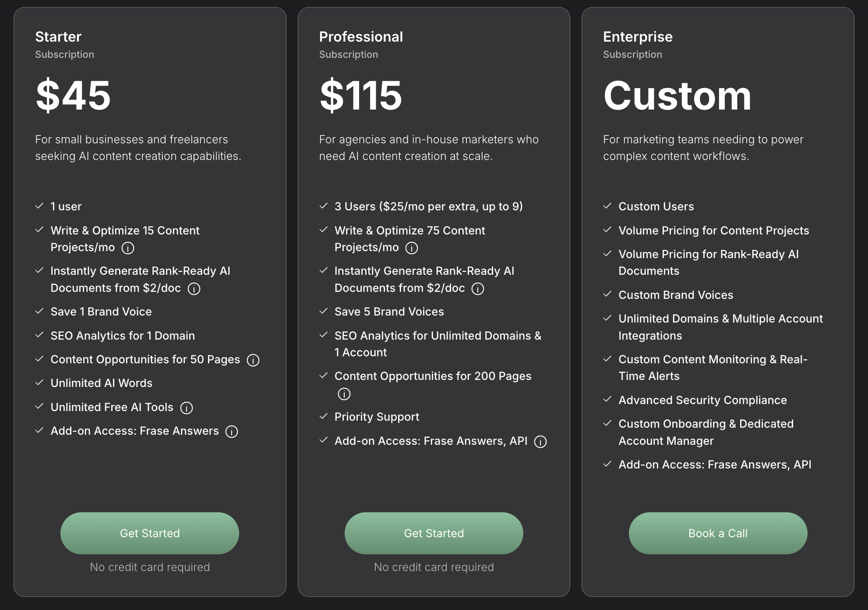Click the Unlimited AI Words feature
This screenshot has width=868, height=610.
click(x=102, y=383)
